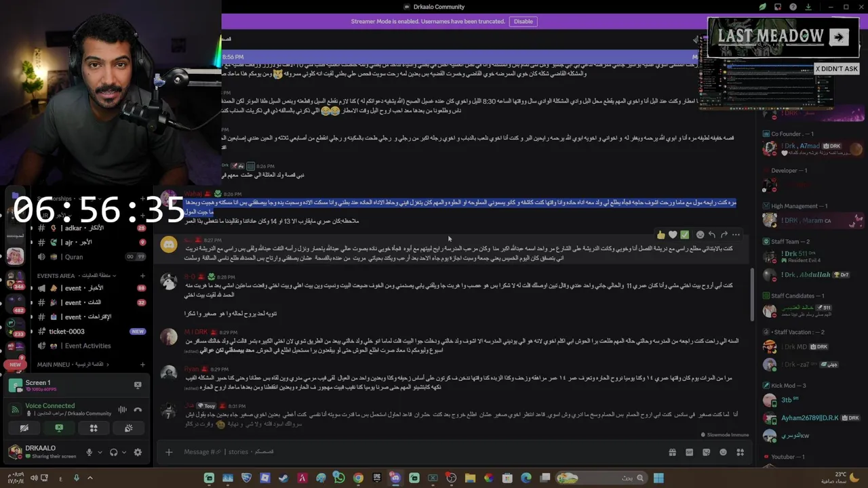The height and width of the screenshot is (488, 868).
Task: Mute microphone for DRKAALO
Action: click(x=89, y=452)
